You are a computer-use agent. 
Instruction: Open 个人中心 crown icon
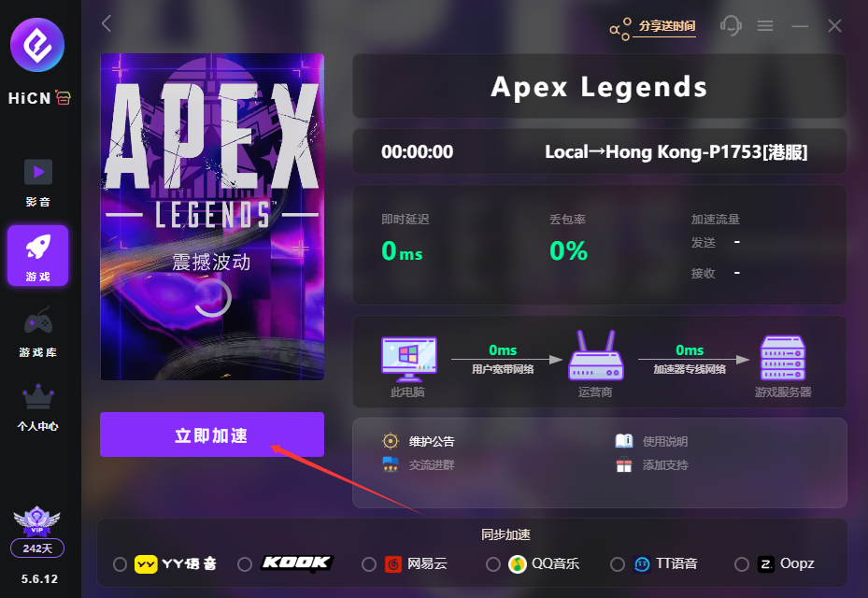click(x=38, y=396)
